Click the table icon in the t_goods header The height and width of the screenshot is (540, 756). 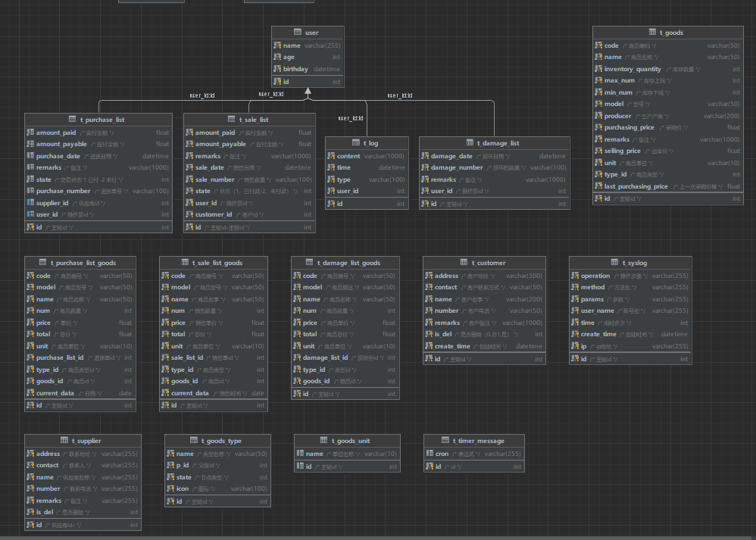click(652, 33)
